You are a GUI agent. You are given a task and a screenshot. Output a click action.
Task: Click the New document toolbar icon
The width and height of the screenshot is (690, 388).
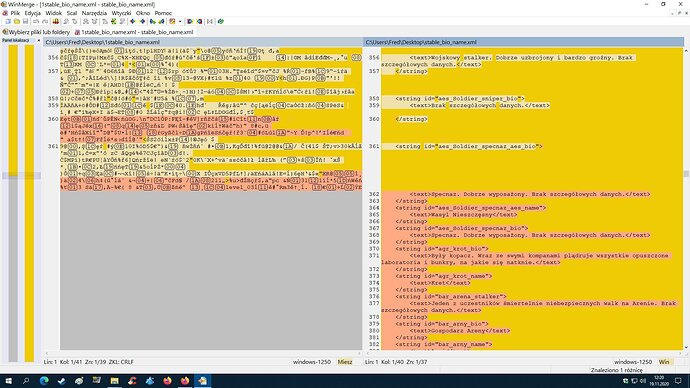[x=7, y=21]
